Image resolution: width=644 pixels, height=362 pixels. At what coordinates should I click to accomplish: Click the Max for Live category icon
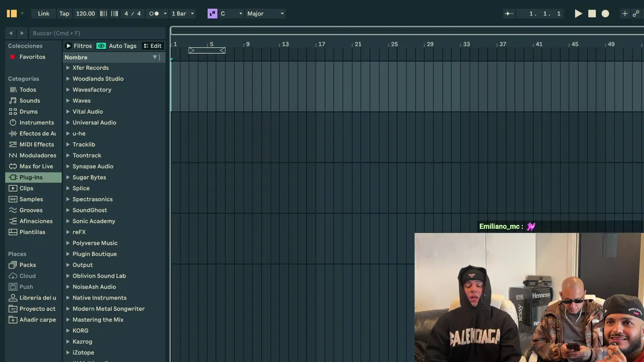pyautogui.click(x=13, y=166)
